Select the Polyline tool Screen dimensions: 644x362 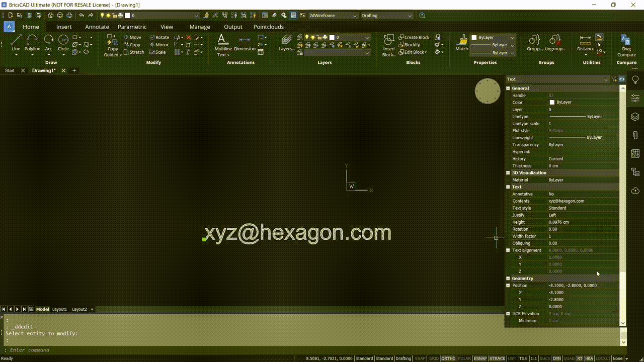coord(32,42)
